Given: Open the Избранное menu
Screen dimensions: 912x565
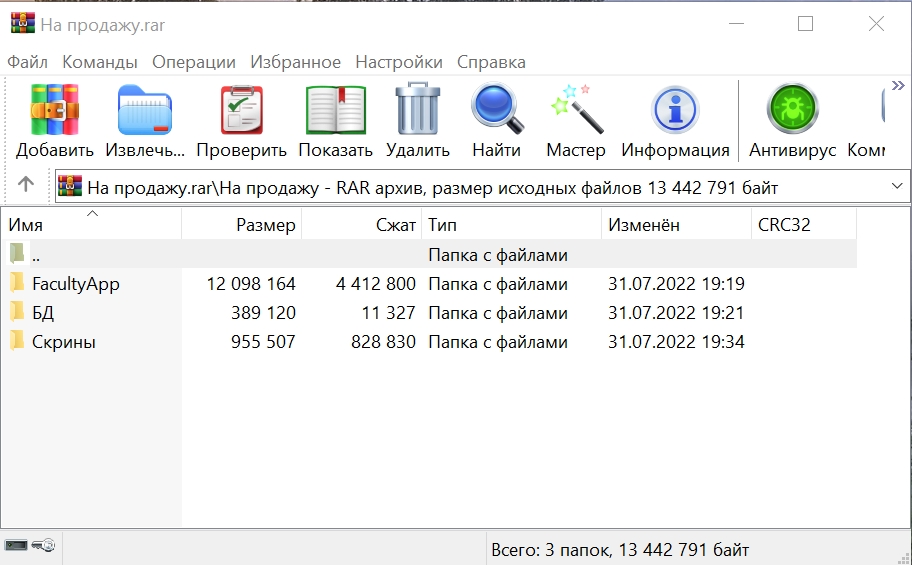Looking at the screenshot, I should (x=295, y=62).
